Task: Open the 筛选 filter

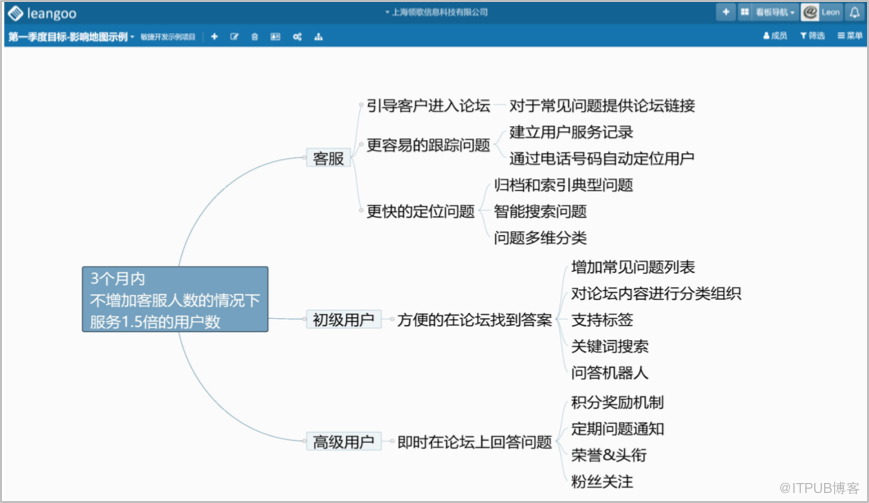Action: [x=812, y=35]
